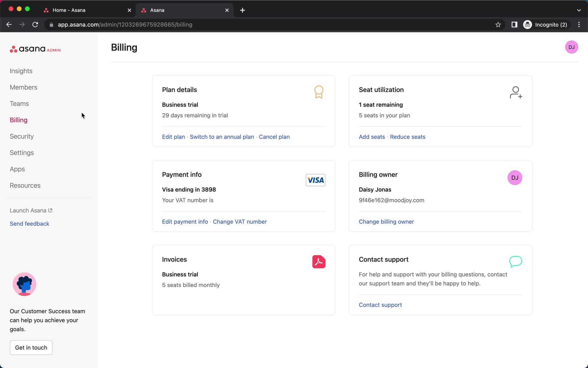Open Members in the sidebar
This screenshot has height=368, width=588.
tap(24, 87)
